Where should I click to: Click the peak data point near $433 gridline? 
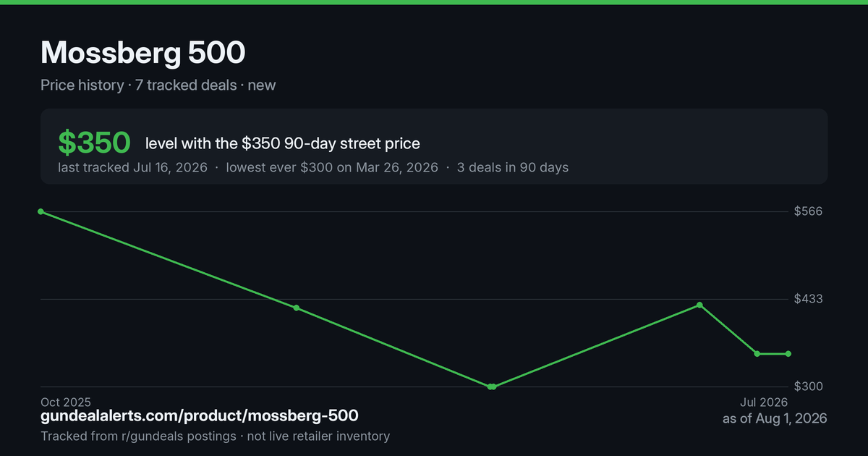699,305
